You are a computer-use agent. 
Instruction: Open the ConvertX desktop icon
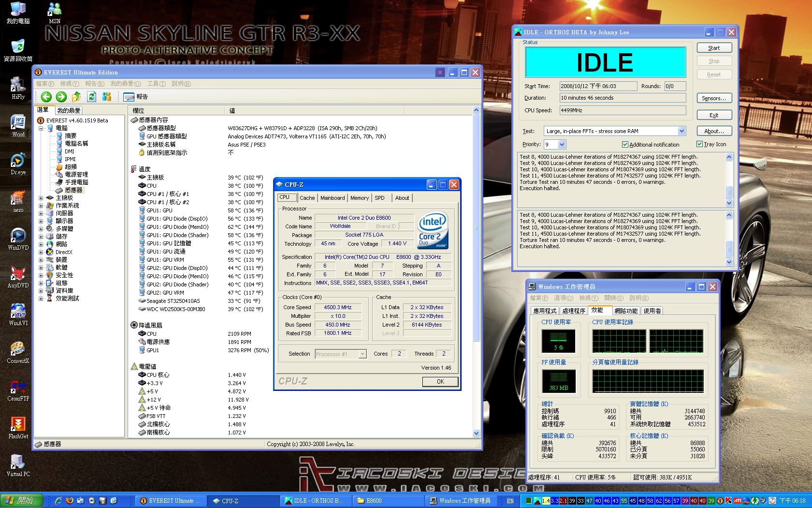click(x=18, y=352)
